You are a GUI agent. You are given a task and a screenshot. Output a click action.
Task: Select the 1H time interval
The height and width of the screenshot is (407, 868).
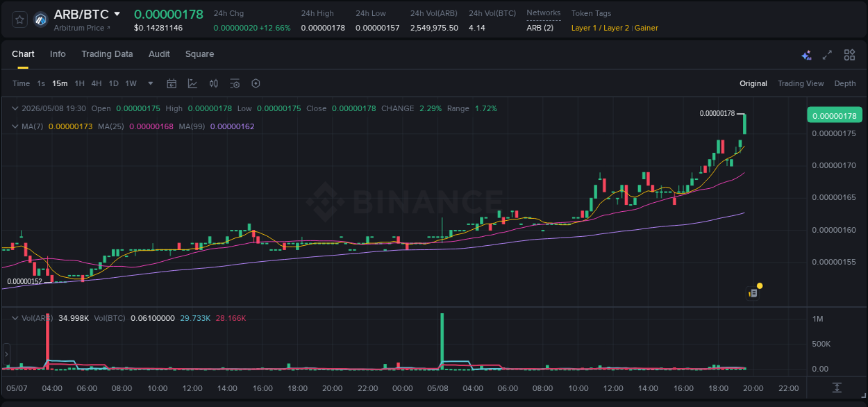pyautogui.click(x=79, y=83)
